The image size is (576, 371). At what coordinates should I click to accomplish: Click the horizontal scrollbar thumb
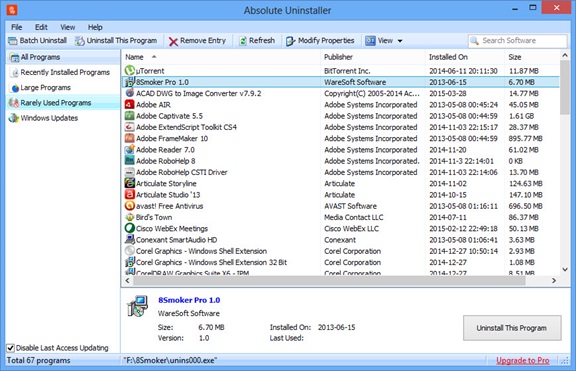[329, 280]
